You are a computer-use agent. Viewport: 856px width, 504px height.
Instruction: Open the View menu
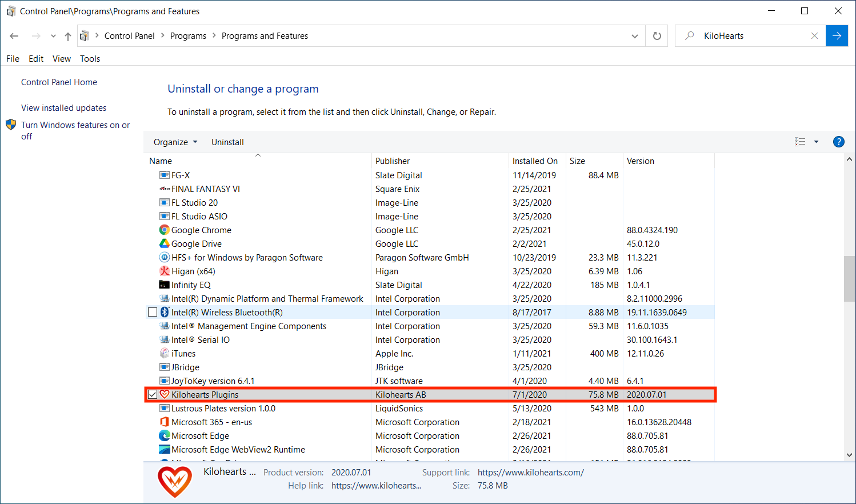click(62, 59)
